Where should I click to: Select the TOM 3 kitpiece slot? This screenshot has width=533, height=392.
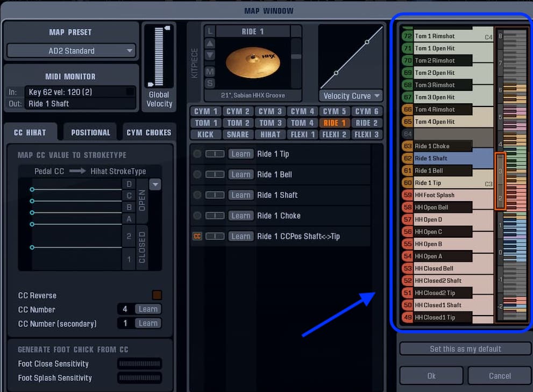[x=270, y=123]
